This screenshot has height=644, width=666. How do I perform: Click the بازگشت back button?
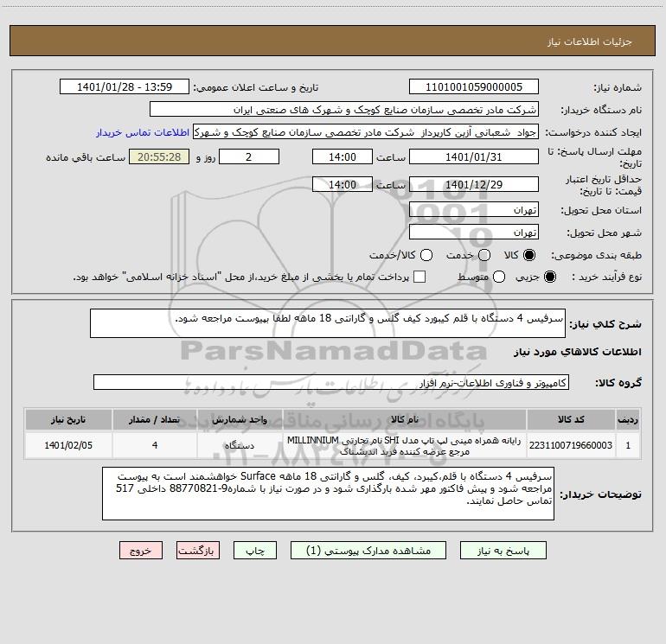click(x=198, y=551)
